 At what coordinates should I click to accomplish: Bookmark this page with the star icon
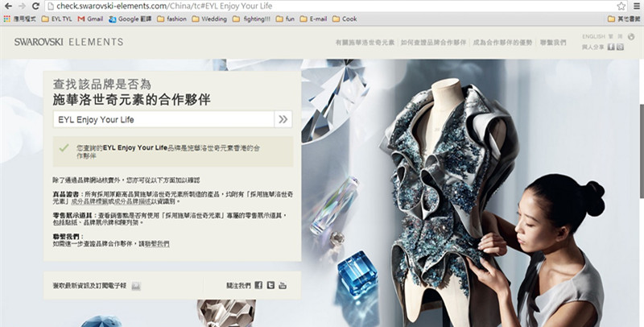tap(621, 6)
